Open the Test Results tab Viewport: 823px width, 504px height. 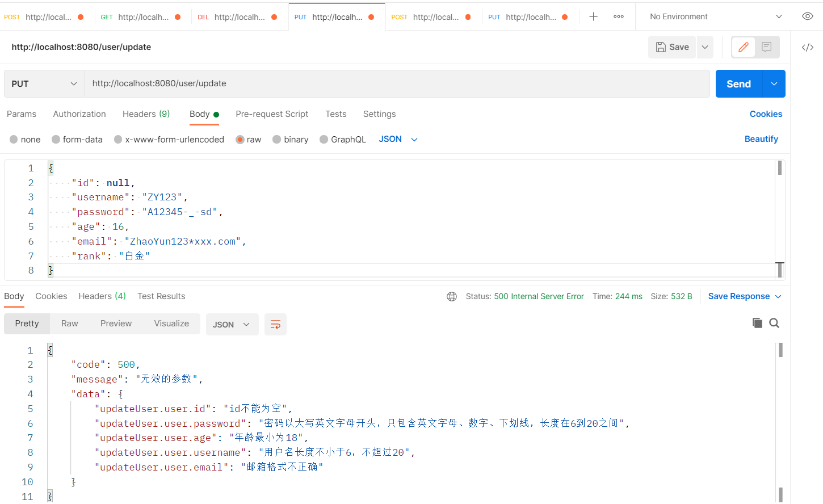tap(161, 296)
